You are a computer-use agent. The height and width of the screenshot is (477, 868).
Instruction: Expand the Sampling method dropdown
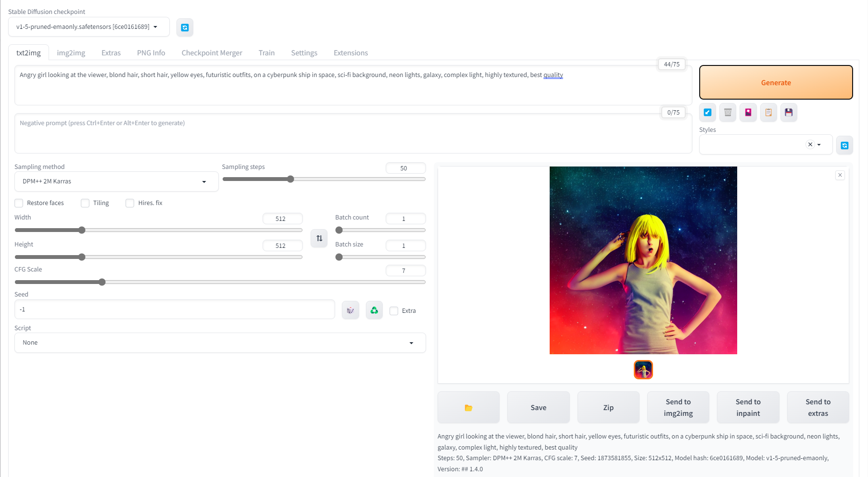pos(116,181)
